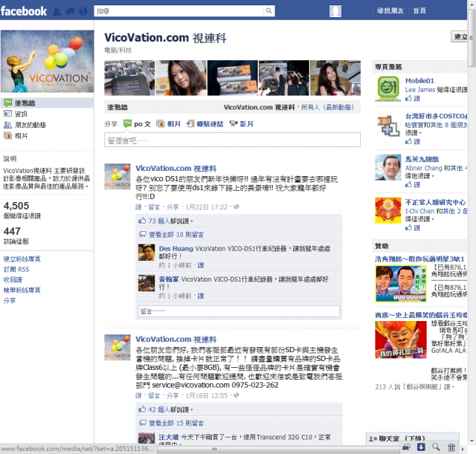This screenshot has width=476, height=454.
Task: Click the 收回讚 unlike link
Action: pyautogui.click(x=13, y=279)
